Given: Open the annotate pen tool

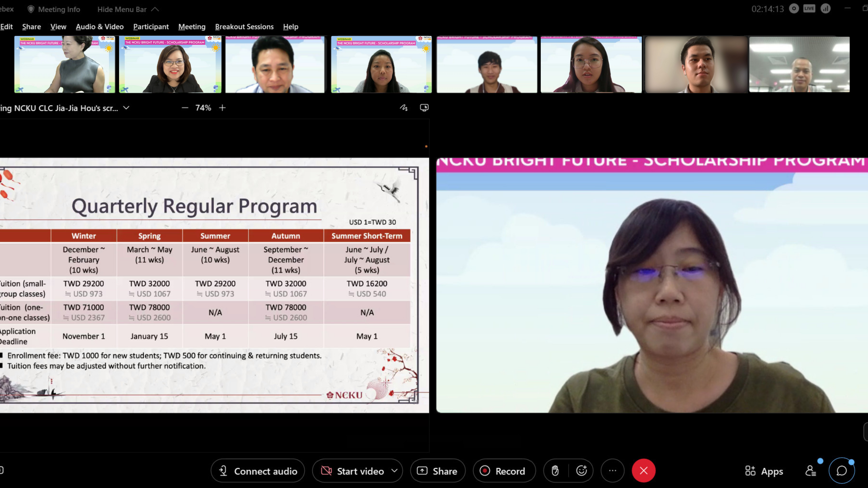Looking at the screenshot, I should coord(404,108).
